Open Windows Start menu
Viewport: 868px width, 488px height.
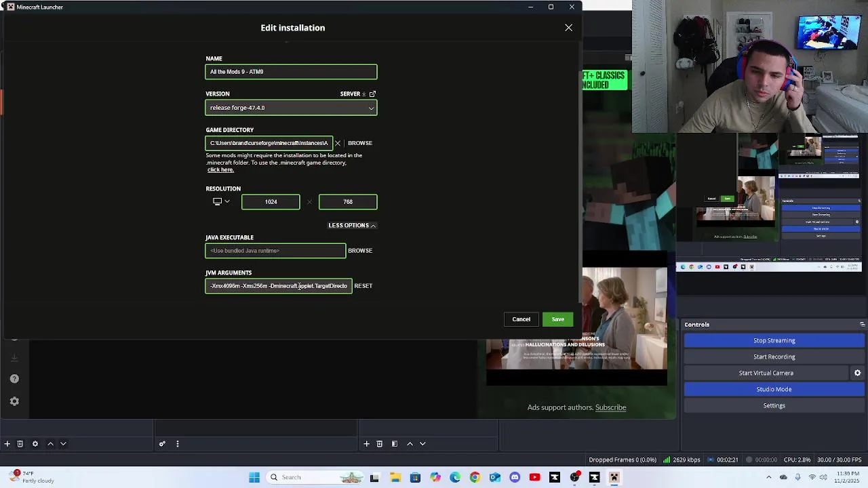pyautogui.click(x=254, y=477)
